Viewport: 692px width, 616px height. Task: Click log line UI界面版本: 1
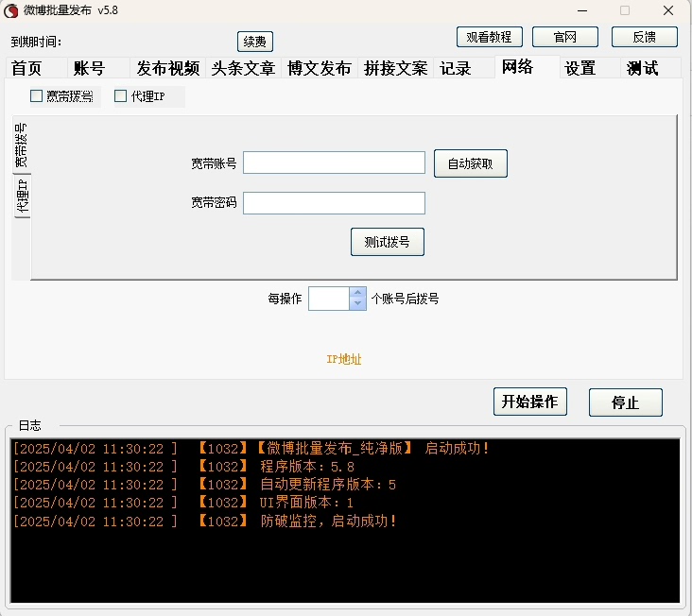(183, 503)
